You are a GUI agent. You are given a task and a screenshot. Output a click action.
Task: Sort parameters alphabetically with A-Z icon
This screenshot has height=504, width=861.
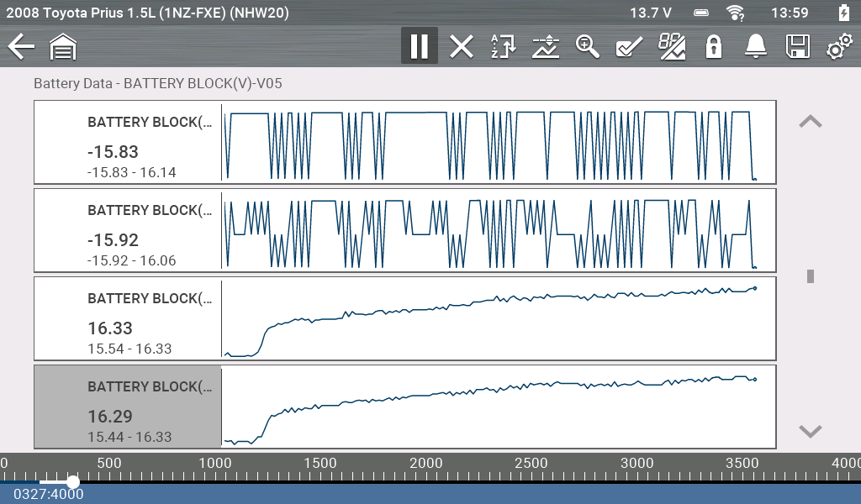tap(503, 46)
